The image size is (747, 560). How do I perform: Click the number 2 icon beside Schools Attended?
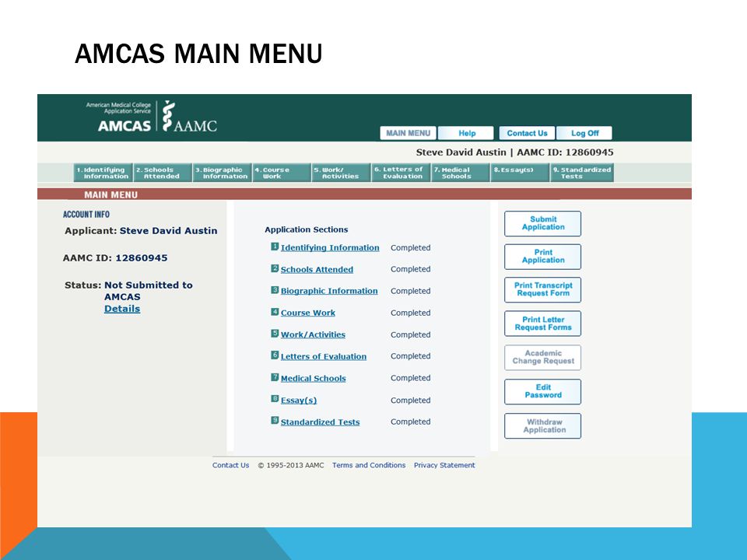coord(275,268)
